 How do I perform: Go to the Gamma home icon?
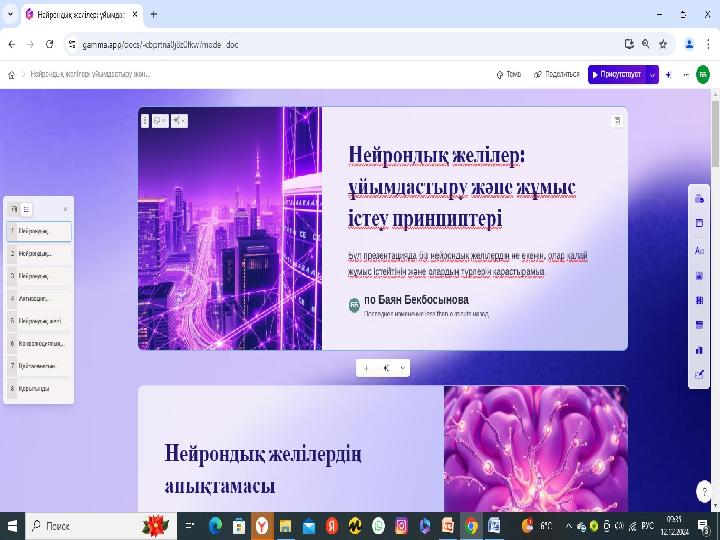[x=11, y=74]
